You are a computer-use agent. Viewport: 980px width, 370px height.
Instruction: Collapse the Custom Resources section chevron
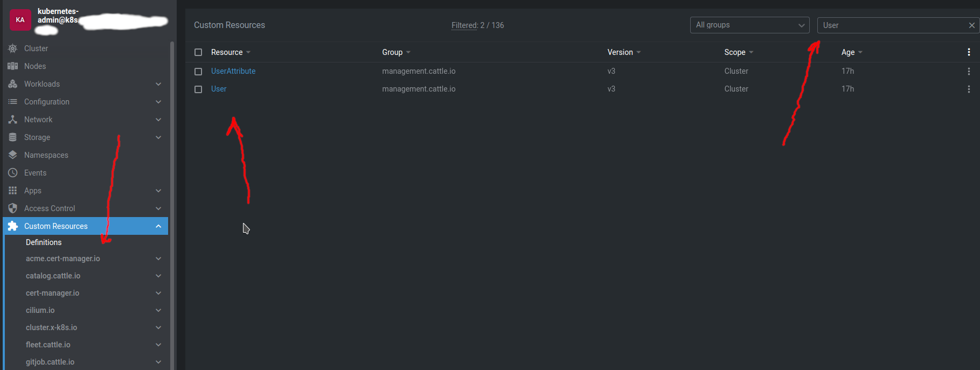[158, 226]
